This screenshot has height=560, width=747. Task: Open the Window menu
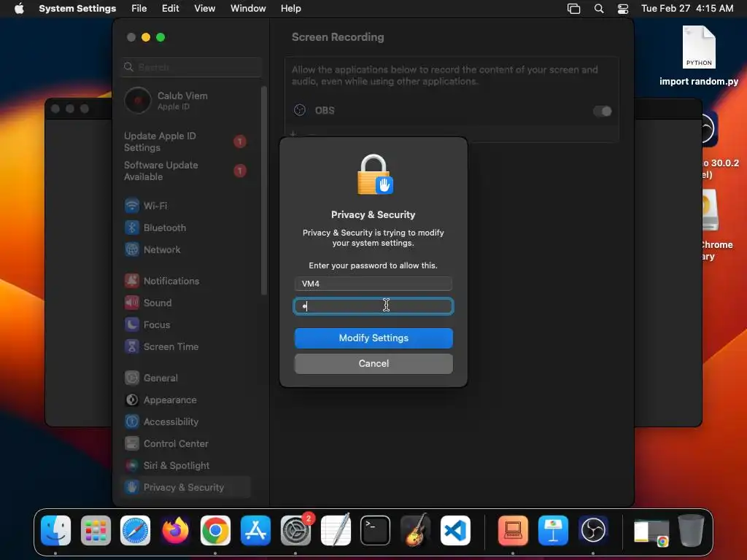click(x=248, y=9)
